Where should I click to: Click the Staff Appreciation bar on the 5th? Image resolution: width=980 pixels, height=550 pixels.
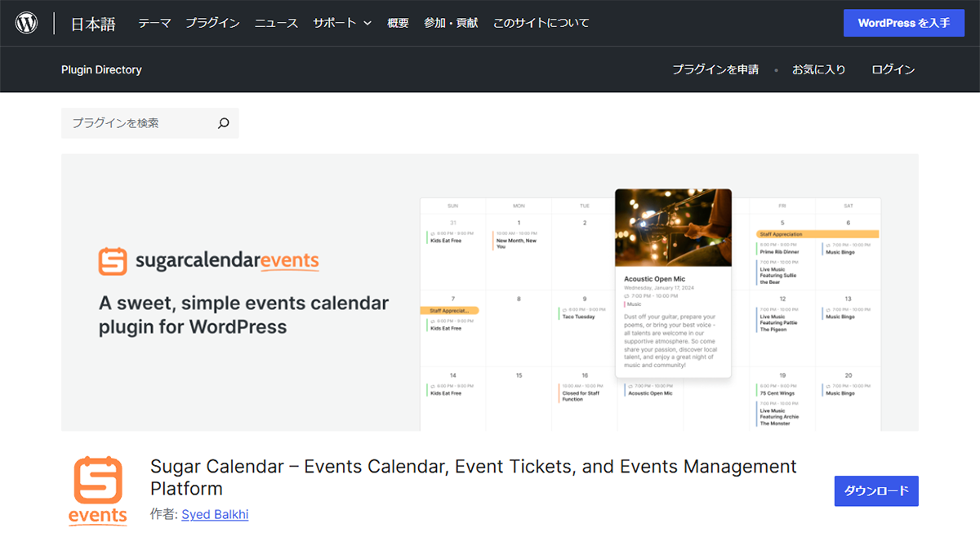pos(817,234)
